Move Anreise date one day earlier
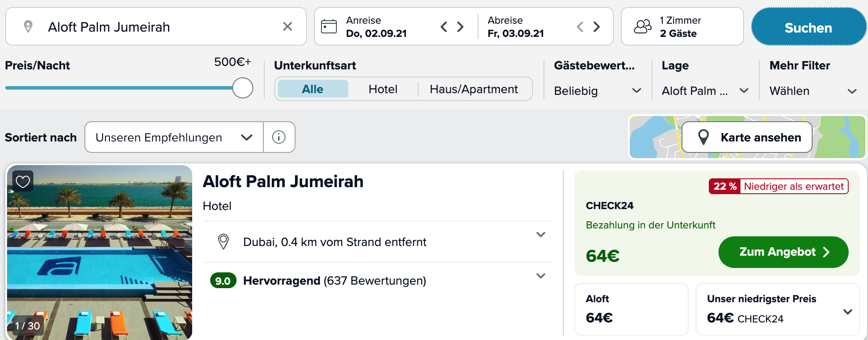Screen dimensions: 868x340 (444, 27)
